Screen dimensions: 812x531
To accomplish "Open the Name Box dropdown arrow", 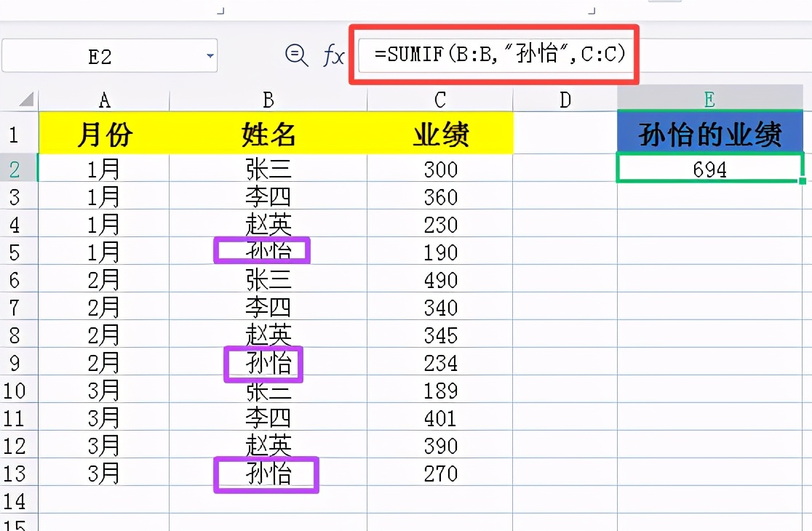I will (x=210, y=55).
